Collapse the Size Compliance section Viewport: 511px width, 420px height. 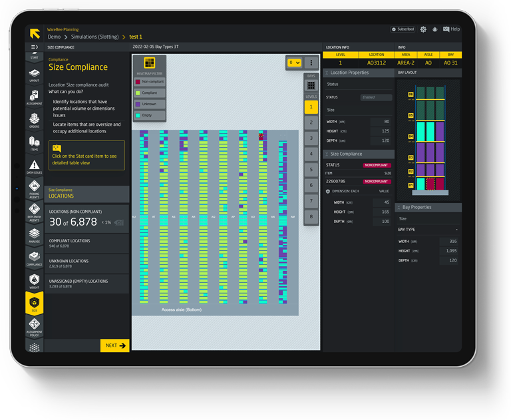click(327, 154)
